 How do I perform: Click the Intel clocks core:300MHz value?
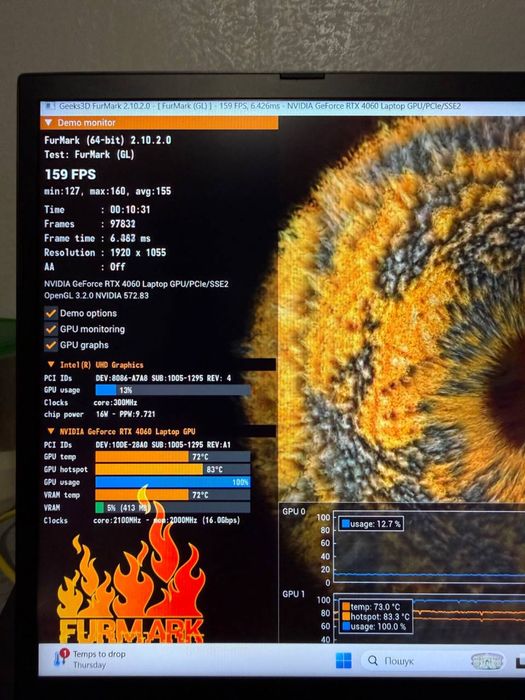(x=116, y=402)
